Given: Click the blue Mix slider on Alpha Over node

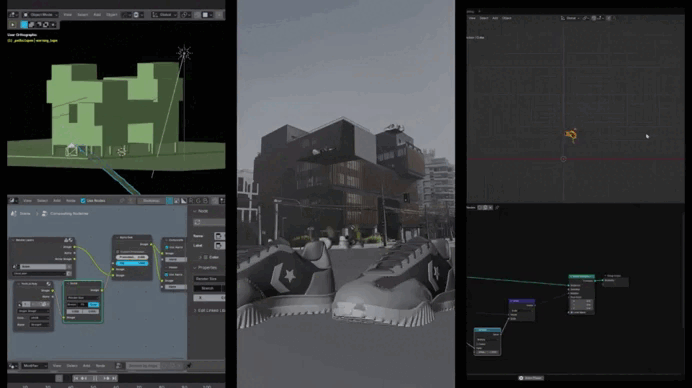Looking at the screenshot, I should tap(132, 263).
